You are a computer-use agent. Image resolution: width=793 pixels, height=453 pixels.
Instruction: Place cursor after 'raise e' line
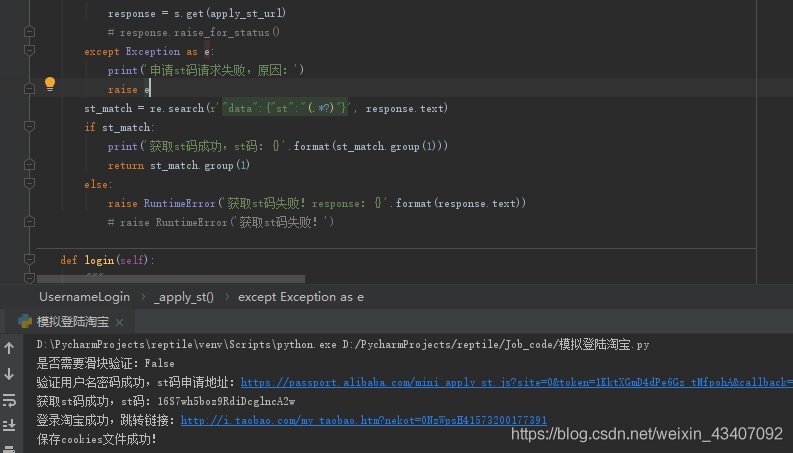coord(150,90)
